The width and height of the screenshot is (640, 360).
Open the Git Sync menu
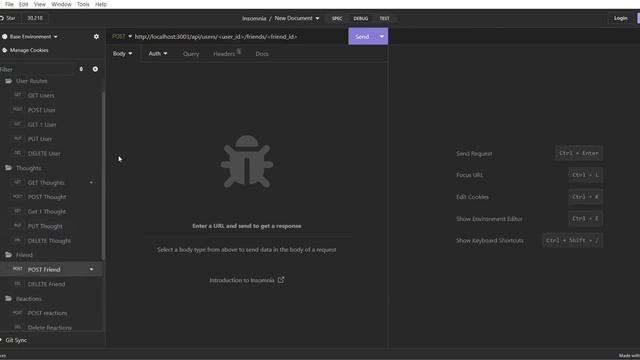(15, 340)
